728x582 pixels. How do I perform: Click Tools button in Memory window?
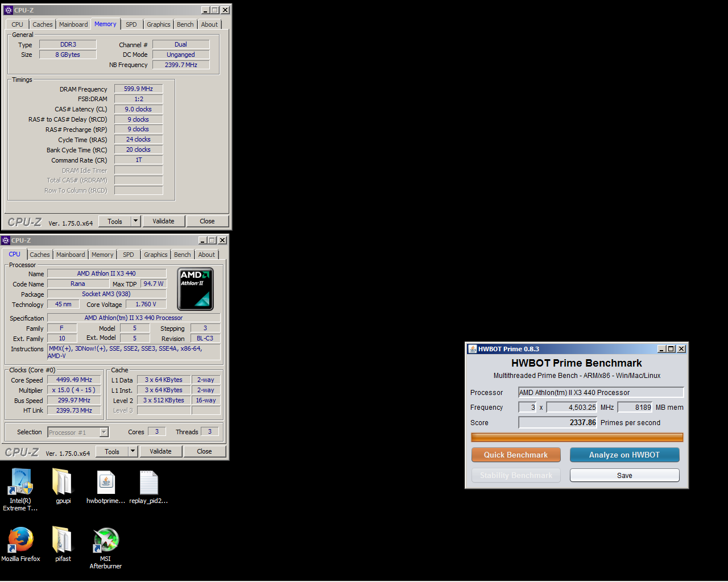pos(115,221)
